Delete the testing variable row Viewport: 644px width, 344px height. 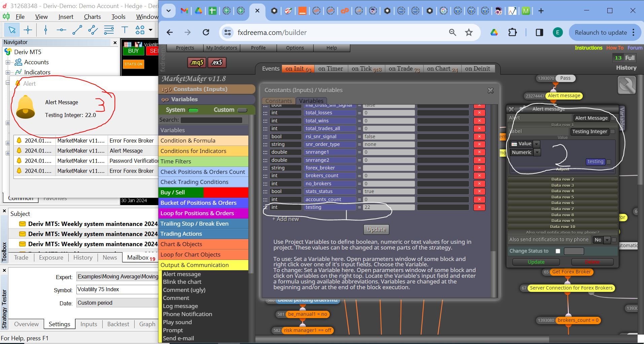(479, 207)
